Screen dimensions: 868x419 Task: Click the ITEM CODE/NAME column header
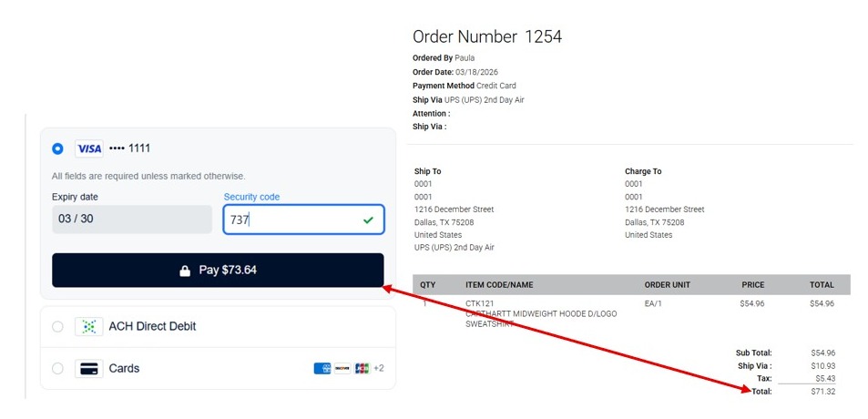point(499,285)
